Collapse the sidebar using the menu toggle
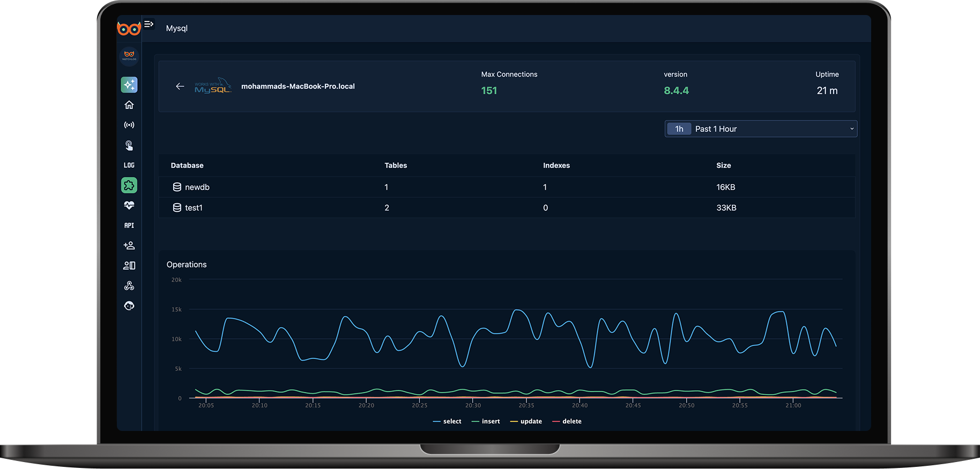The width and height of the screenshot is (980, 469). [x=149, y=24]
